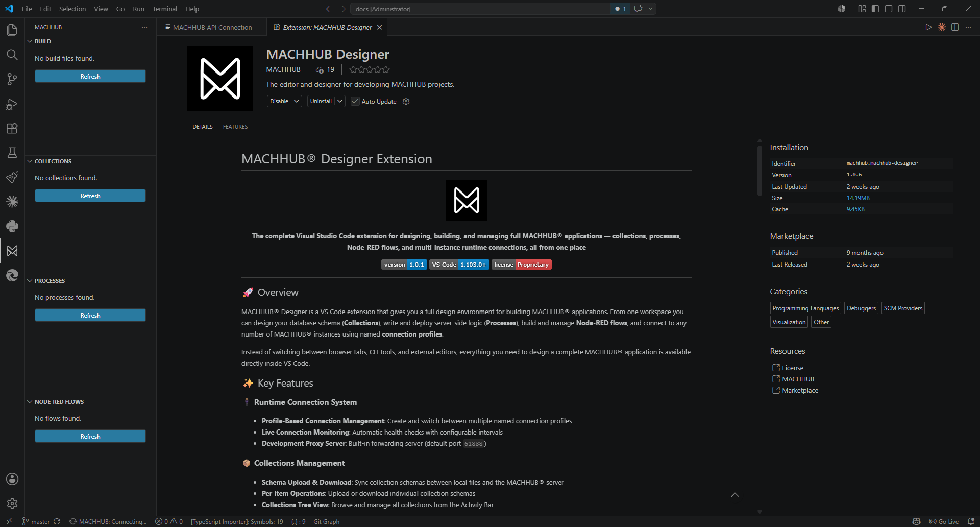The width and height of the screenshot is (980, 527).
Task: Click the Programming Languages category tag
Action: point(805,308)
